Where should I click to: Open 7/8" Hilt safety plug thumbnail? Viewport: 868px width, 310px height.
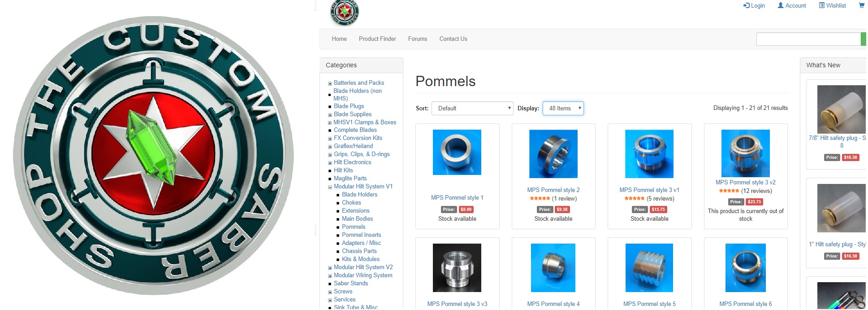pos(841,109)
